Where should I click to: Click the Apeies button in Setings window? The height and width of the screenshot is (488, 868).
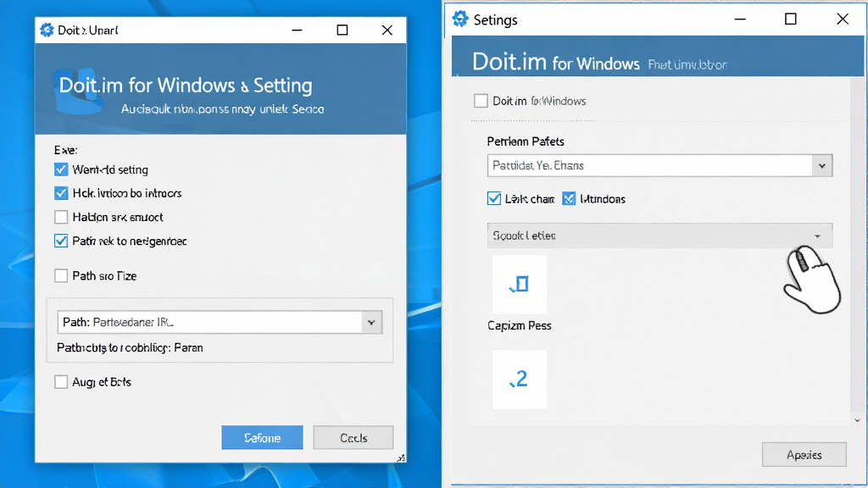pos(804,455)
